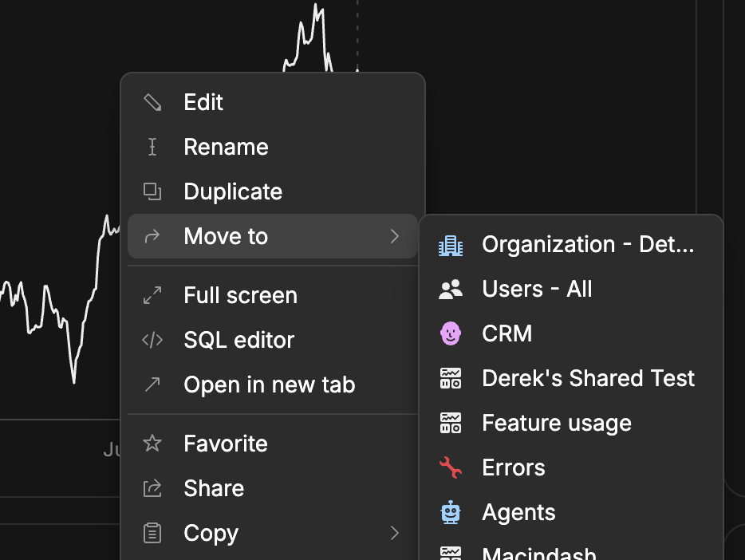Screen dimensions: 745x560
Task: Click the Agents robot icon
Action: (x=451, y=512)
